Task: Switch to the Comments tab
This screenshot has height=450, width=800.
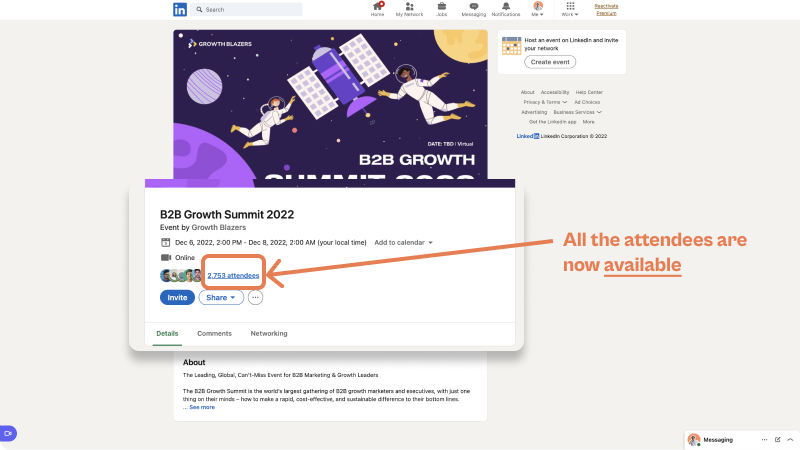Action: pos(214,334)
